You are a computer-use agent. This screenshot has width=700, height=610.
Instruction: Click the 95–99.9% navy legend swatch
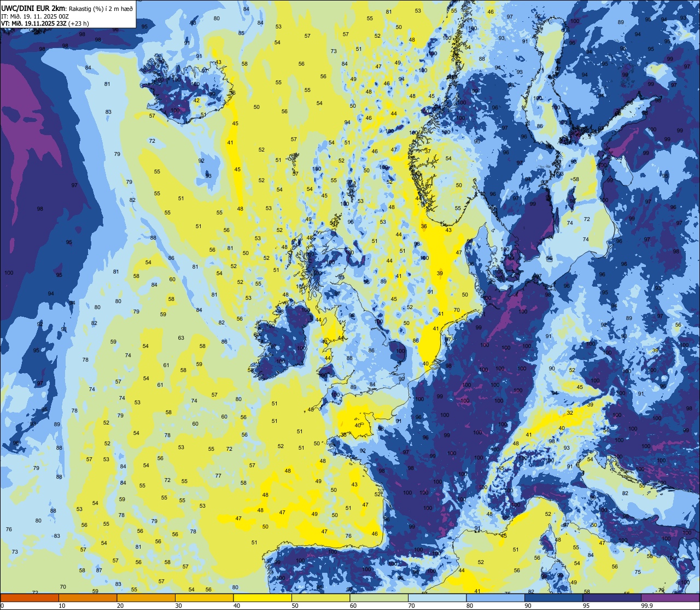(612, 597)
